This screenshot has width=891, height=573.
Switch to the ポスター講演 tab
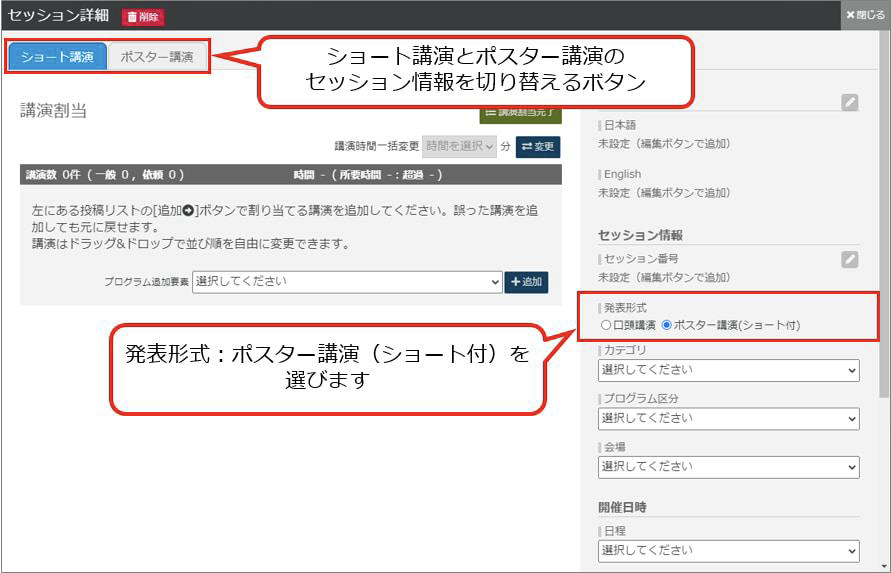point(157,57)
